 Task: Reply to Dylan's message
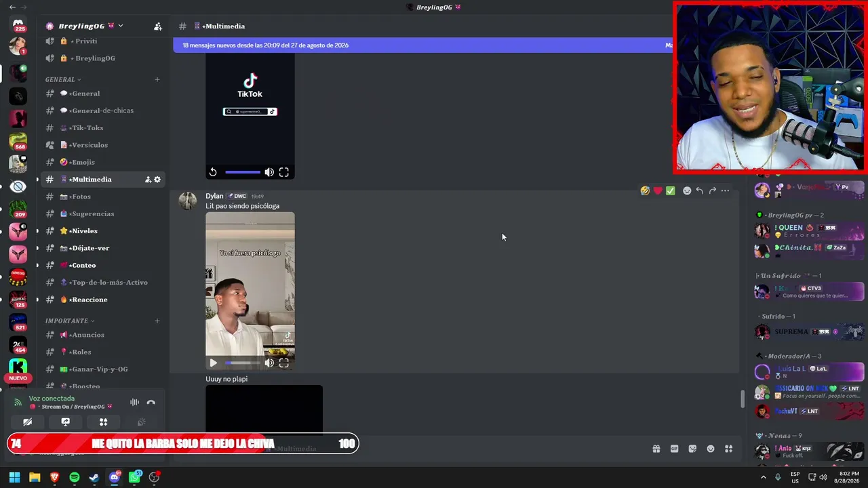700,191
